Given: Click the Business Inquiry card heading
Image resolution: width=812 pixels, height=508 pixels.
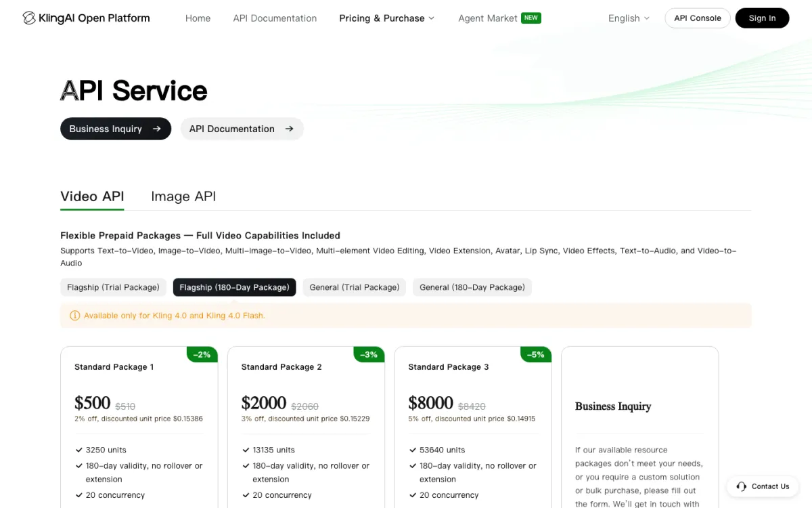Looking at the screenshot, I should [613, 406].
